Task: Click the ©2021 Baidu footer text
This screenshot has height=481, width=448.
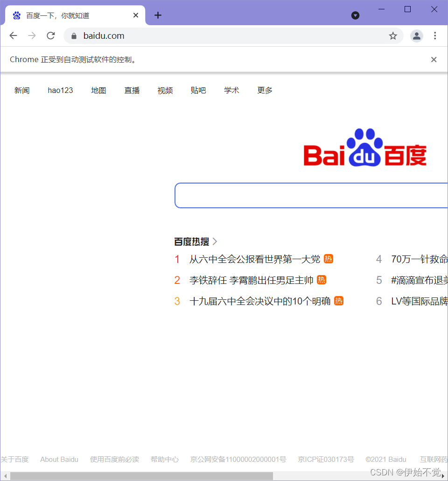Action: (386, 459)
